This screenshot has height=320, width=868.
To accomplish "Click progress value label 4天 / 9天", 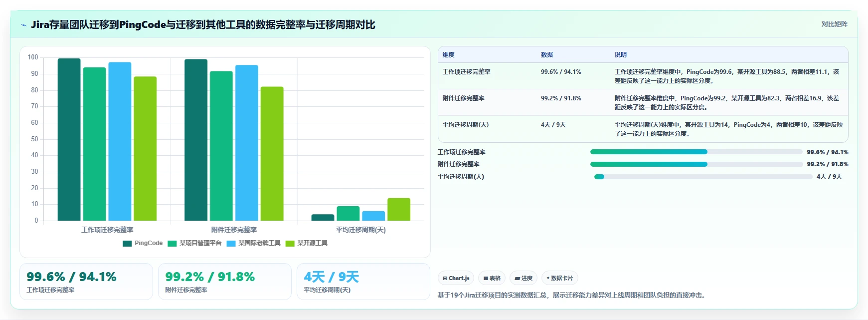I will 829,177.
